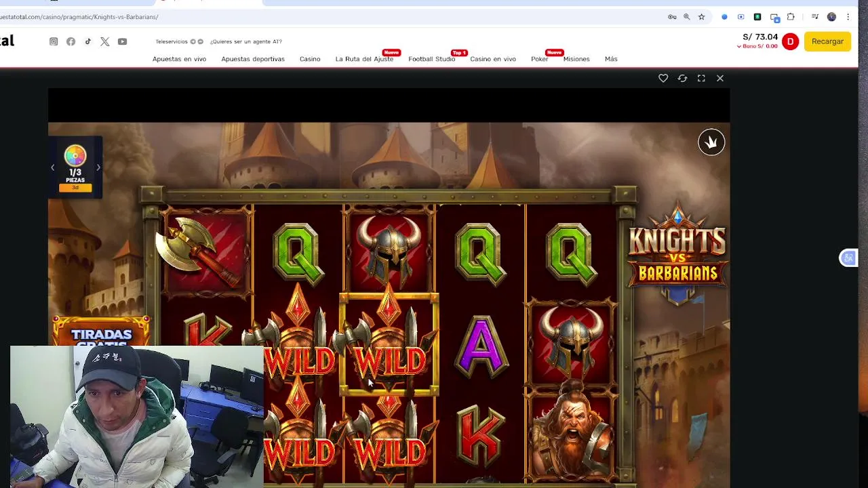
Task: Click the golden axe symbol on reel one
Action: pos(204,251)
